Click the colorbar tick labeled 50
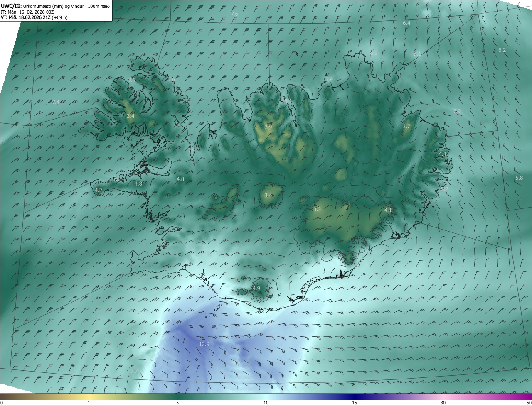The height and width of the screenshot is (406, 532). coord(529,403)
